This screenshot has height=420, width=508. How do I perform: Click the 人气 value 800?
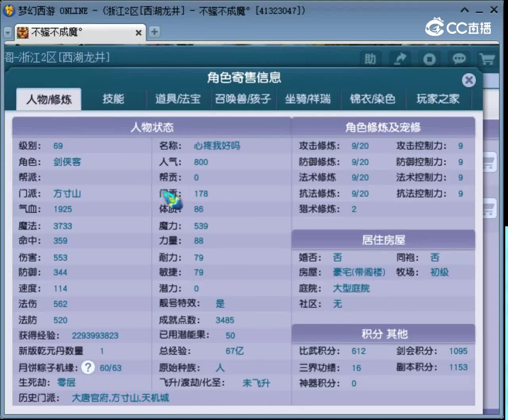pos(201,162)
